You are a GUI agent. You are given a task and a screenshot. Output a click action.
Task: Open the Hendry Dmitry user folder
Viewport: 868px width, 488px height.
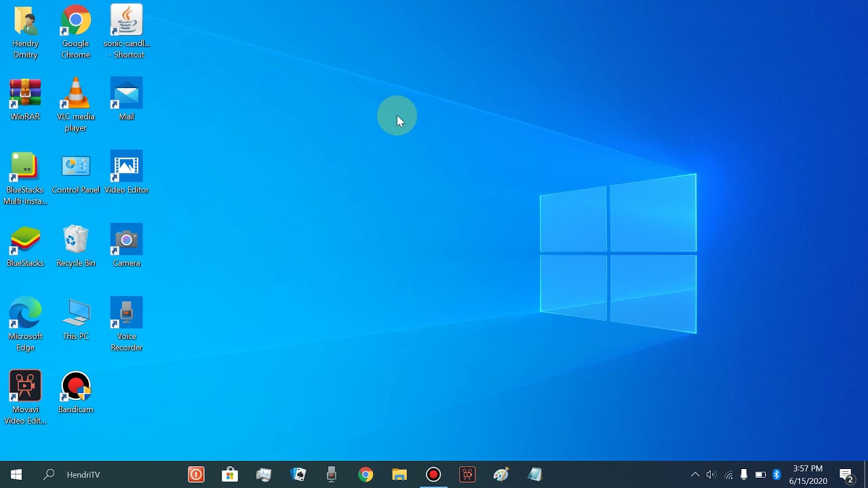[x=25, y=32]
